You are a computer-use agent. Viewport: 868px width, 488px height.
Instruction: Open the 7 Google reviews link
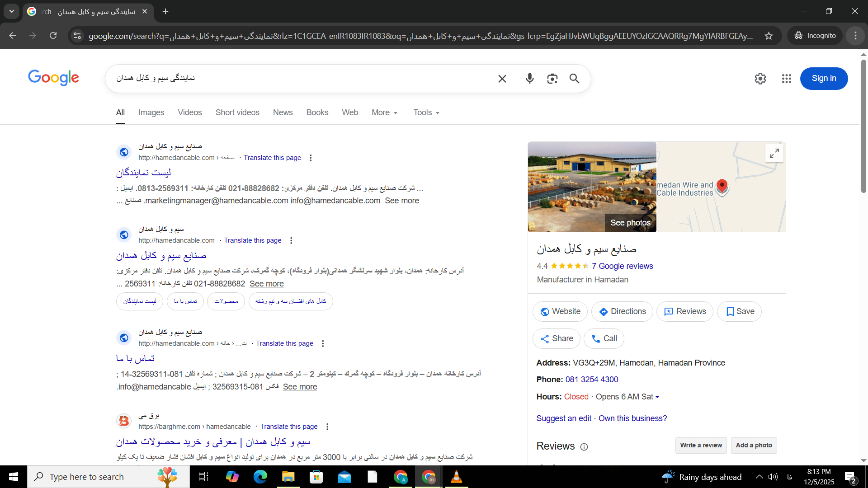coord(622,266)
